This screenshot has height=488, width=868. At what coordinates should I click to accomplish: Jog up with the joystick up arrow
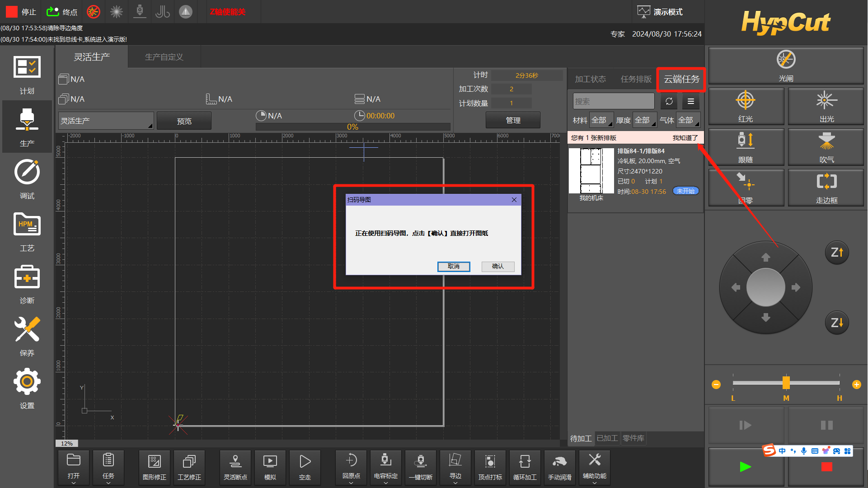click(765, 257)
